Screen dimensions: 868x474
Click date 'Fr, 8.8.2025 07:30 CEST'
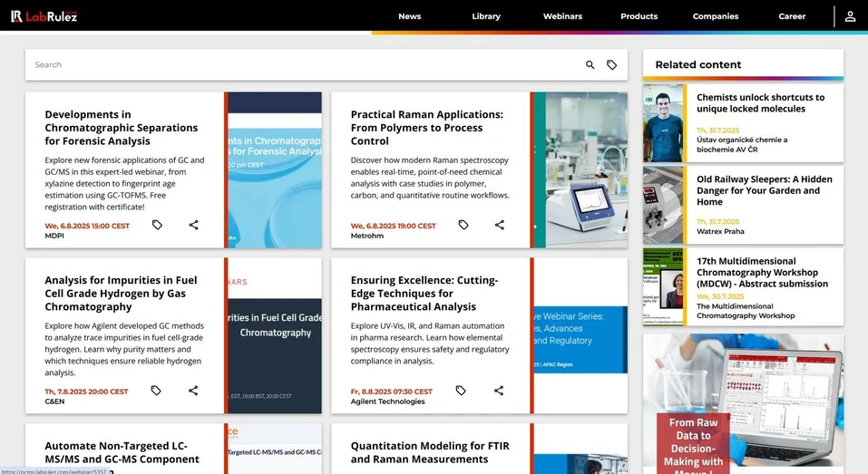pyautogui.click(x=392, y=392)
